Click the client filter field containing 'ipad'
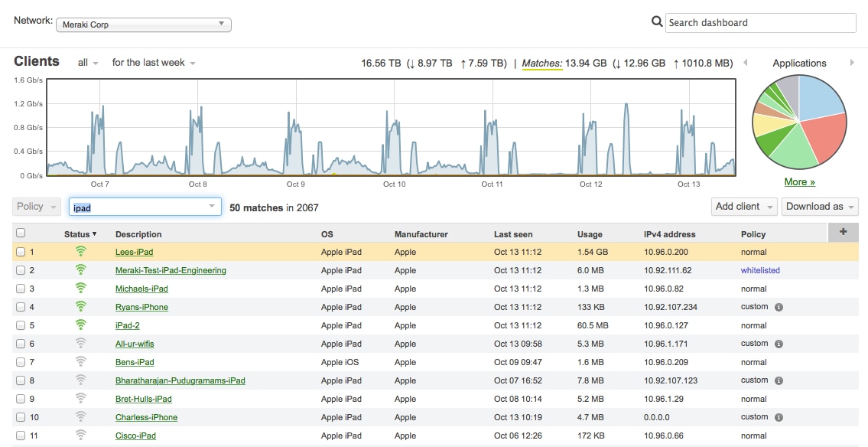The height and width of the screenshot is (447, 868). [145, 207]
